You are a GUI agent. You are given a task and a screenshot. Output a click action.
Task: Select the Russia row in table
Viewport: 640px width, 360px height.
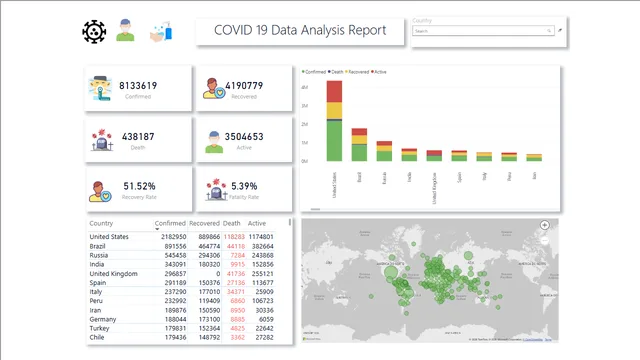[x=182, y=255]
